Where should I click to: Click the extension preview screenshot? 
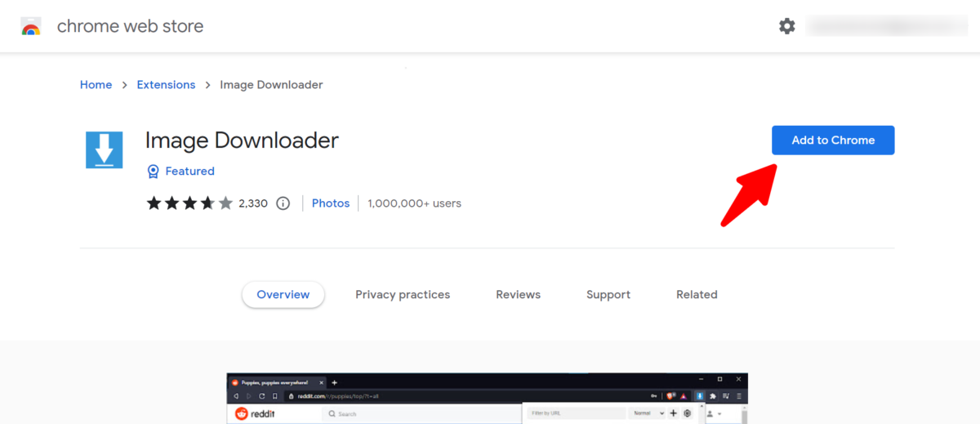(x=487, y=399)
